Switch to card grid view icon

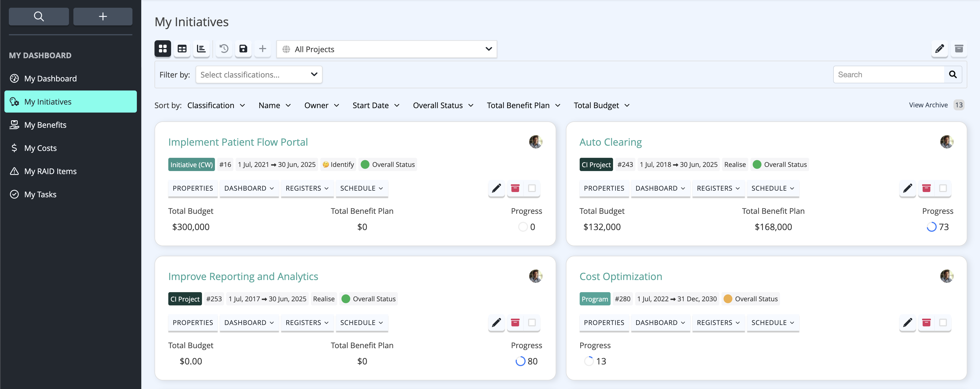(163, 49)
